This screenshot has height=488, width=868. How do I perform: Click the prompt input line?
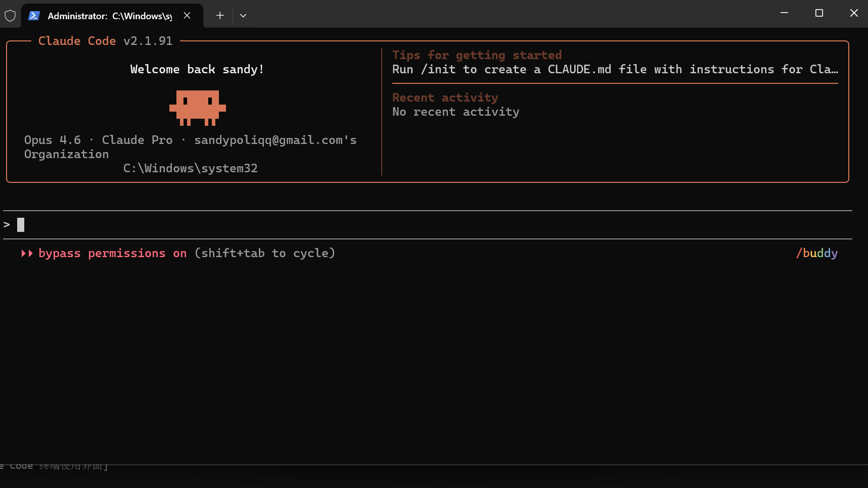428,225
